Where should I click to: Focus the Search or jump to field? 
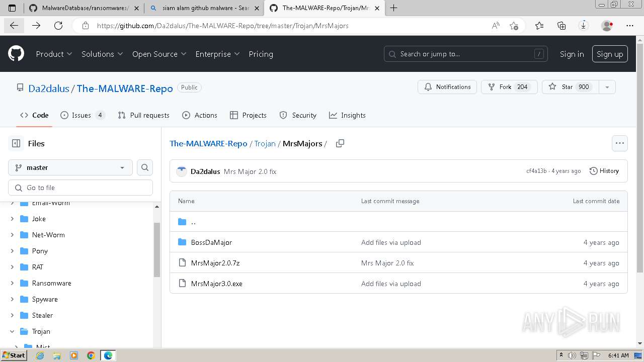click(466, 54)
